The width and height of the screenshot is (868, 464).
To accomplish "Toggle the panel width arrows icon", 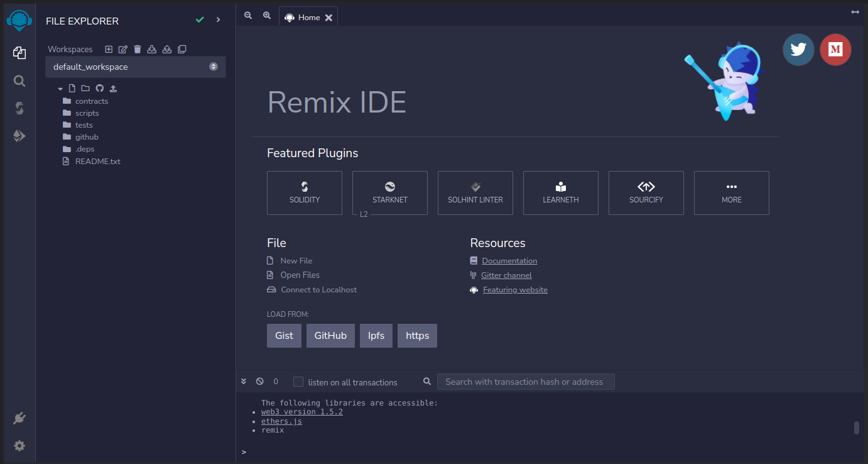I will pyautogui.click(x=855, y=12).
